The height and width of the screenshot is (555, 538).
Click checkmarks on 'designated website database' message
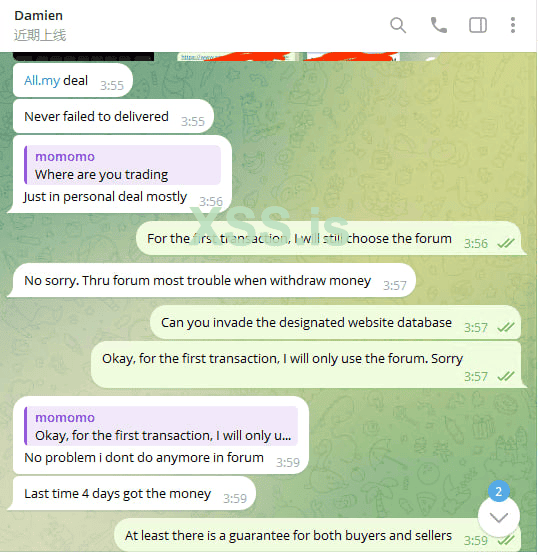(x=505, y=327)
